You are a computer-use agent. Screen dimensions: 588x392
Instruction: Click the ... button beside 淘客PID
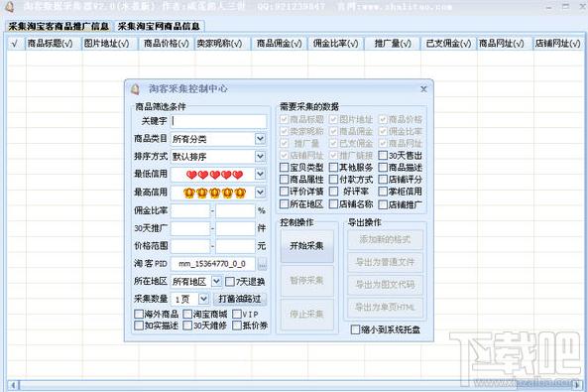coord(262,264)
